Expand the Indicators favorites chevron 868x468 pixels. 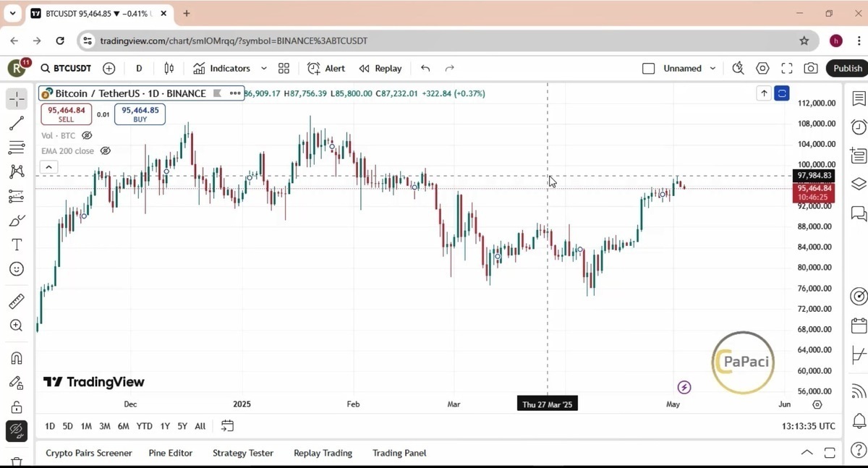click(263, 69)
